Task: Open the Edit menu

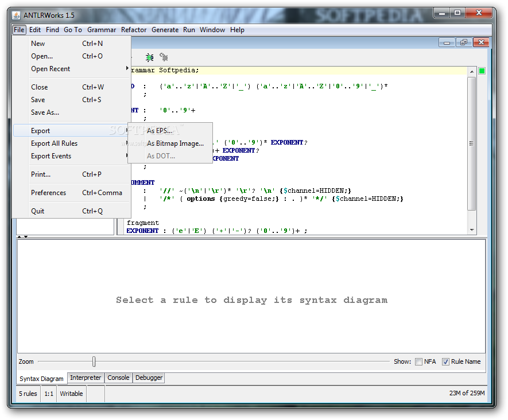Action: [35, 30]
